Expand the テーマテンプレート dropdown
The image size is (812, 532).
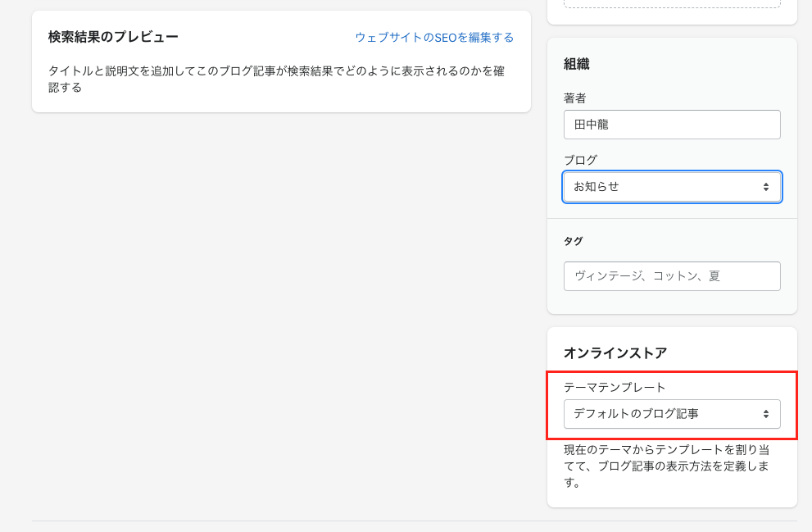click(664, 414)
